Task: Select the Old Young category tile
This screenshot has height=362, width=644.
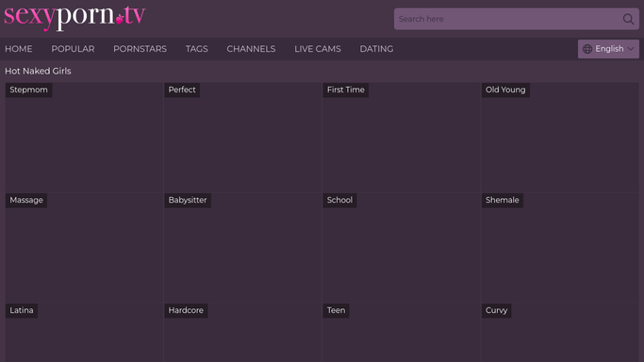Action: 560,138
